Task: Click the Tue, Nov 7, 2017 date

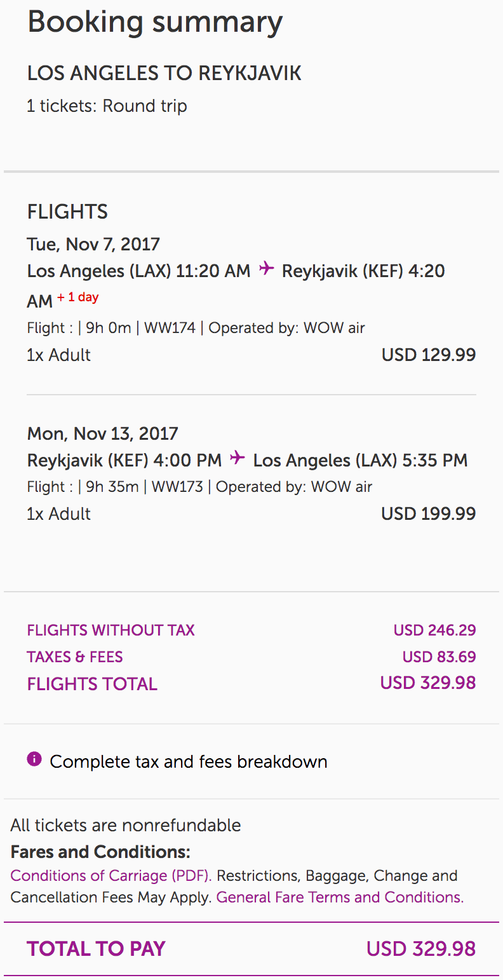Action: click(x=93, y=244)
